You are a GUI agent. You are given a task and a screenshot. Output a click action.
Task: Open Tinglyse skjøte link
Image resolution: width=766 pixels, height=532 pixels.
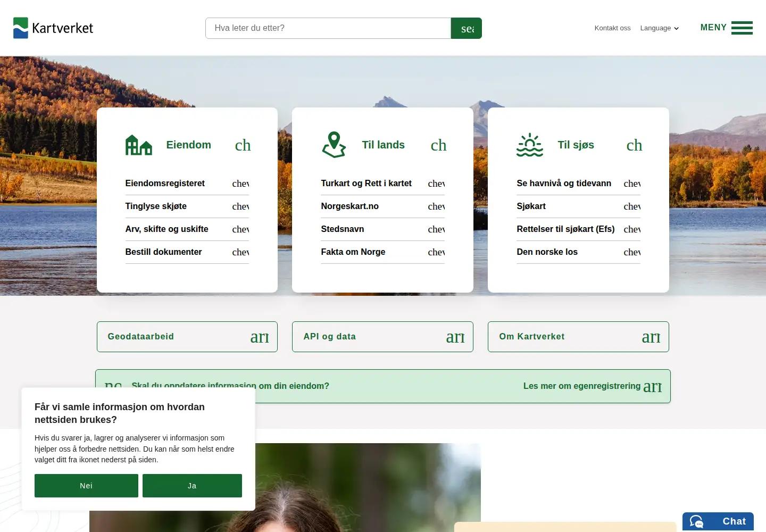[187, 206]
